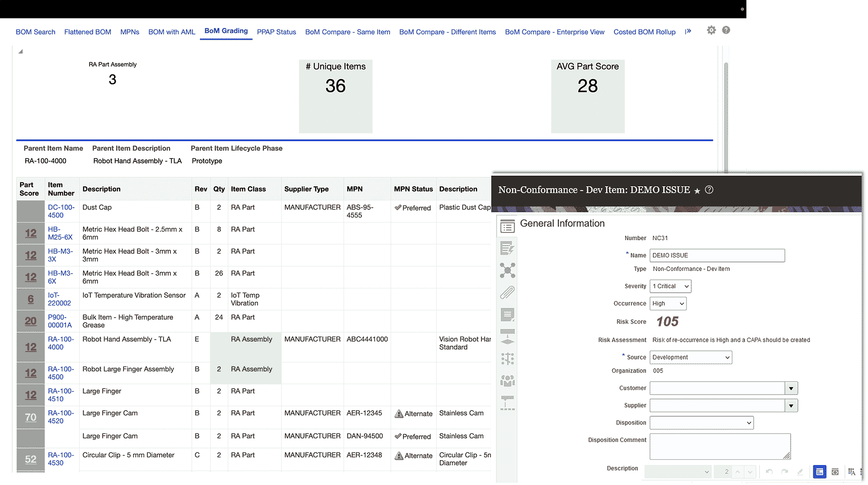Toggle rich text mode in Description toolbar
Screen dimensions: 868x485
click(819, 472)
